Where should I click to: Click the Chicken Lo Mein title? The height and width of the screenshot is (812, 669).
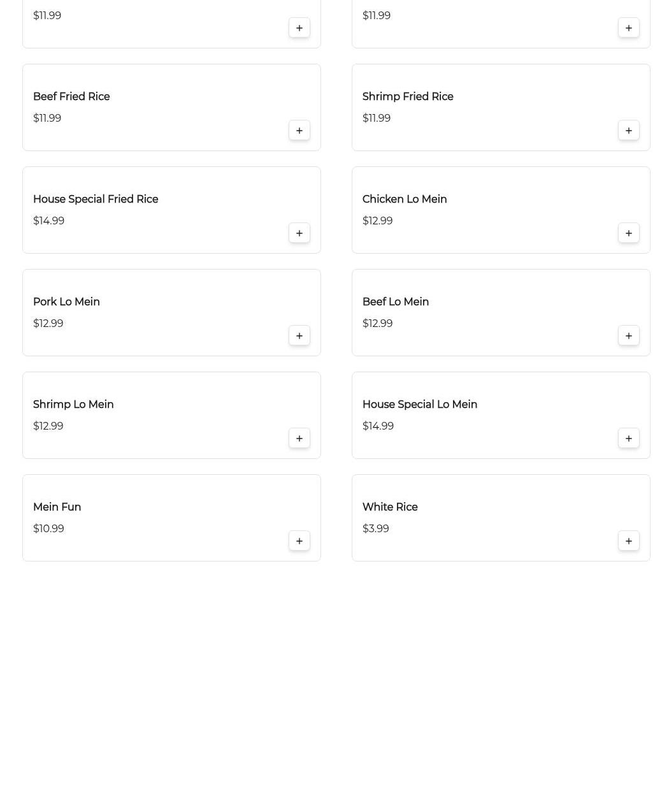pyautogui.click(x=405, y=199)
